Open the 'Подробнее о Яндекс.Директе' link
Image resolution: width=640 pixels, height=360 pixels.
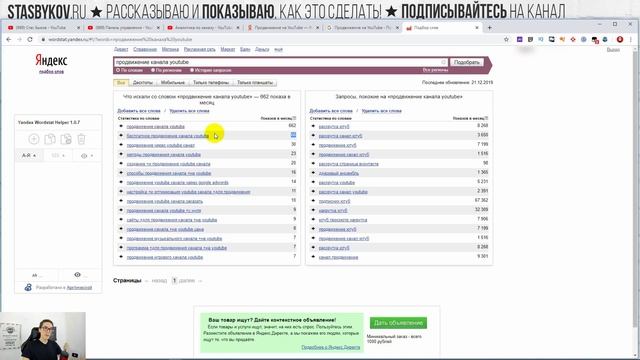point(331,347)
